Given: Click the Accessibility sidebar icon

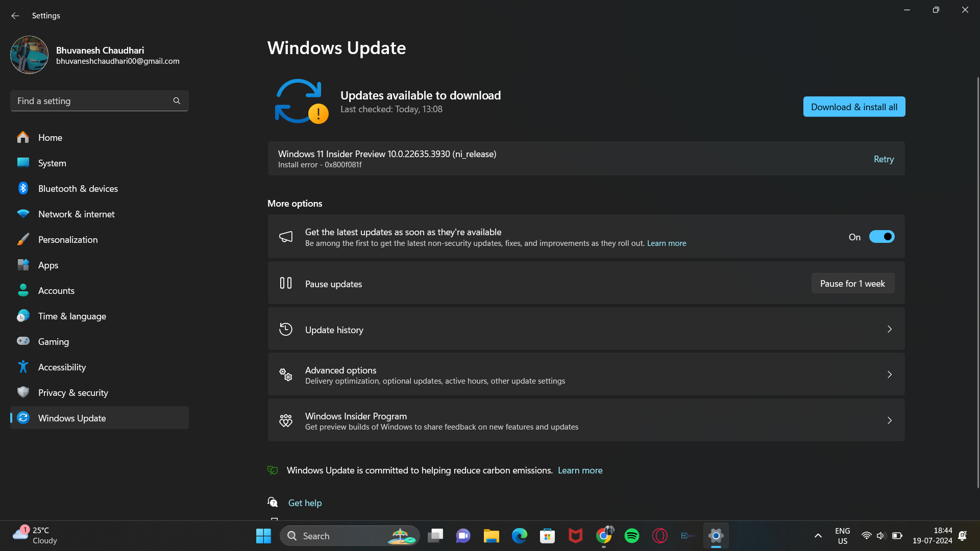Looking at the screenshot, I should 23,367.
